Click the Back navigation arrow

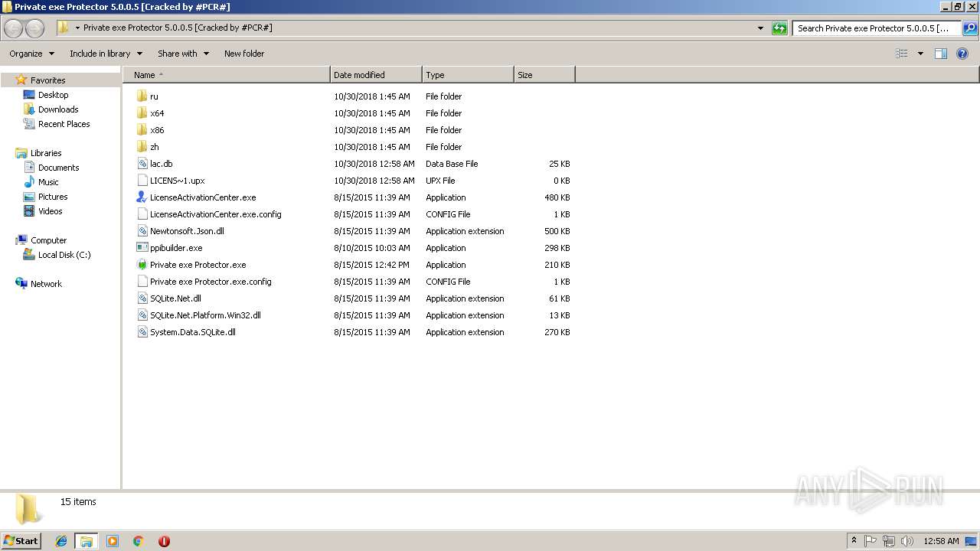pyautogui.click(x=14, y=28)
